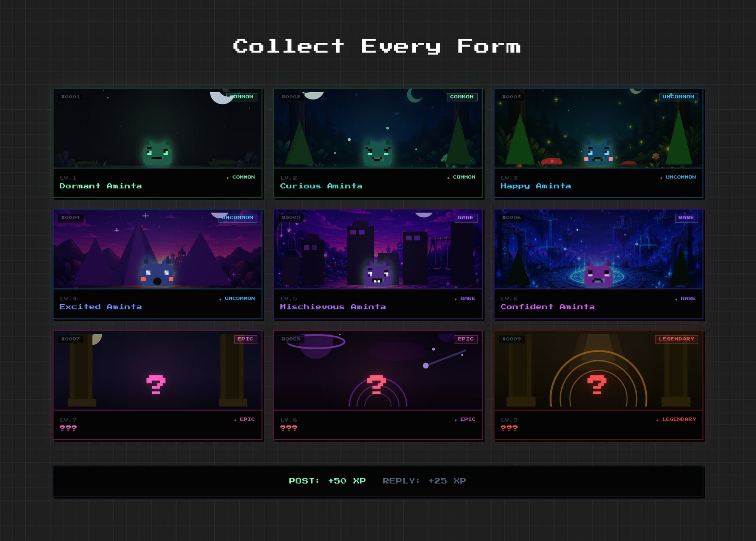Click the shooting comet on card #0008
The width and height of the screenshot is (756, 541).
pyautogui.click(x=444, y=358)
